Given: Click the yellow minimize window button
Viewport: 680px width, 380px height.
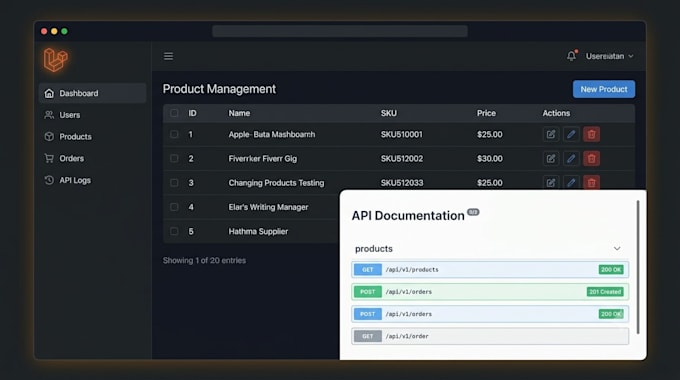Looking at the screenshot, I should coord(54,31).
